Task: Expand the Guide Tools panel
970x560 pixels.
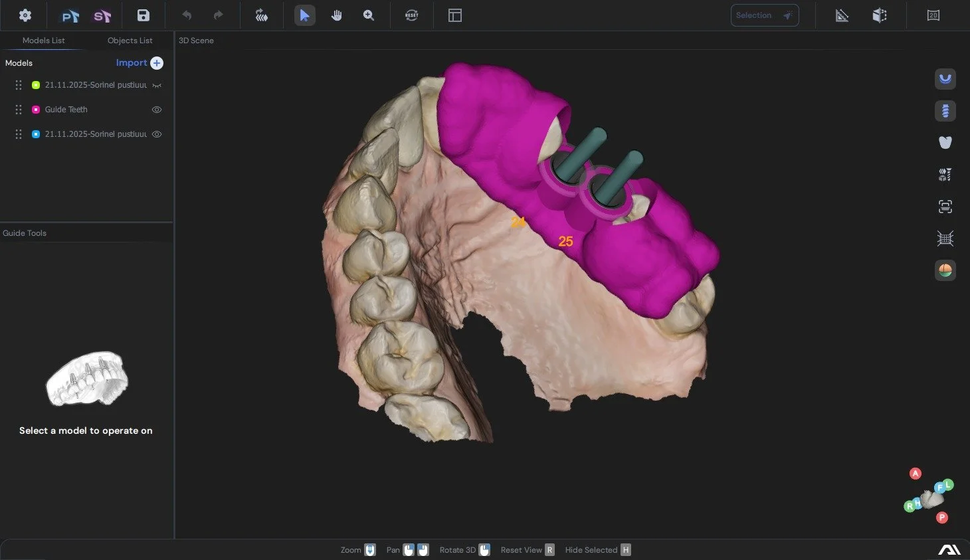Action: tap(25, 233)
